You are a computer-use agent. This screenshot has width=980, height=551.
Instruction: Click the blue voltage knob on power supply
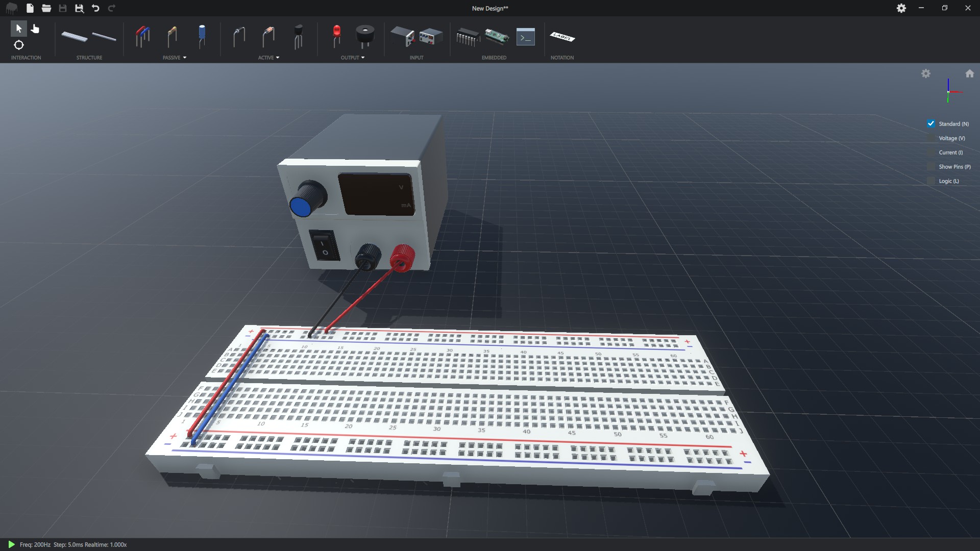click(302, 205)
